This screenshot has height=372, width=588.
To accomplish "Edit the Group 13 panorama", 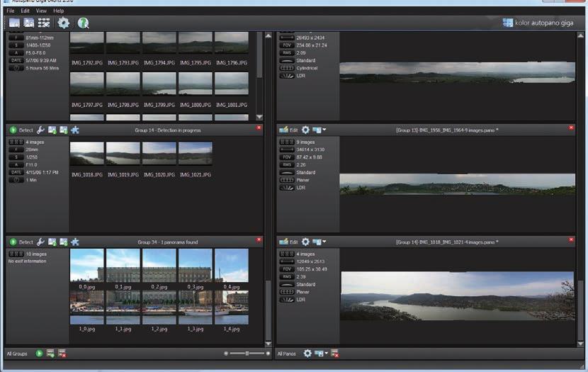I will coord(288,130).
